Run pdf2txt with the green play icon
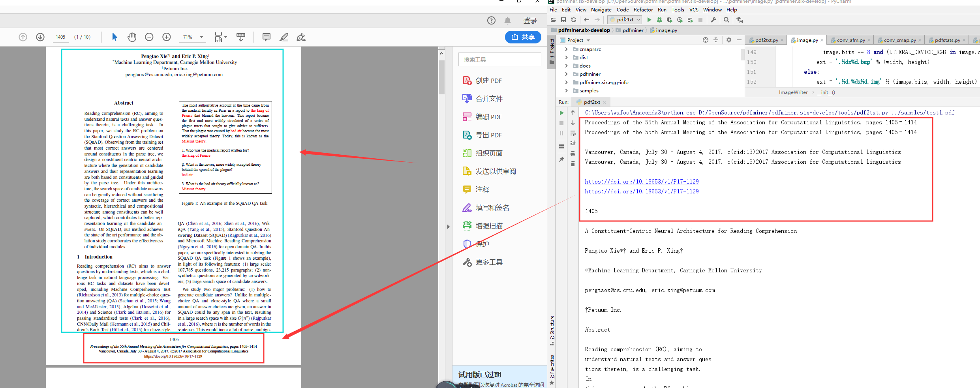This screenshot has height=388, width=980. coord(650,19)
